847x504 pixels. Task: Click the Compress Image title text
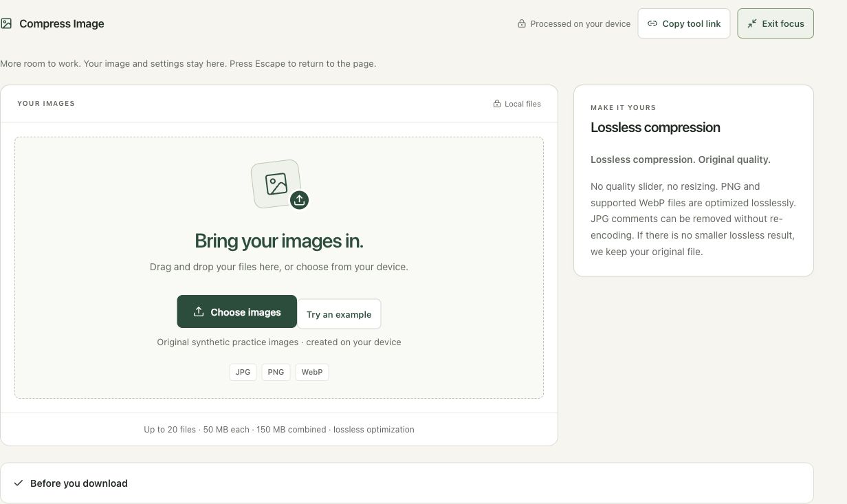pyautogui.click(x=62, y=23)
